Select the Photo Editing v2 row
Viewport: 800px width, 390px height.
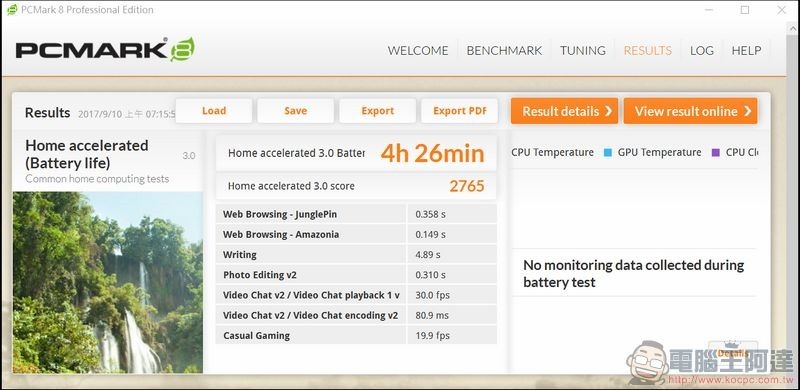click(356, 275)
